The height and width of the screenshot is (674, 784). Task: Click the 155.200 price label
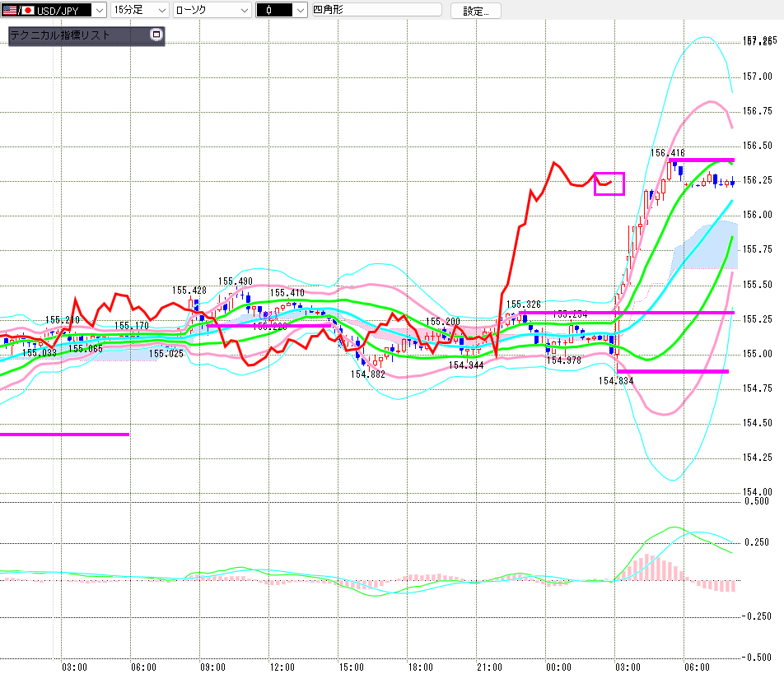(x=443, y=321)
